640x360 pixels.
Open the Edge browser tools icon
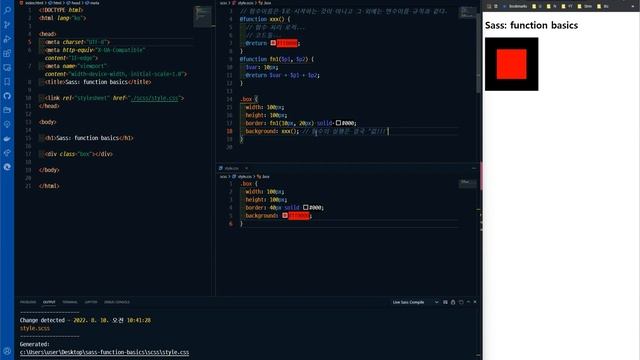pos(7,167)
